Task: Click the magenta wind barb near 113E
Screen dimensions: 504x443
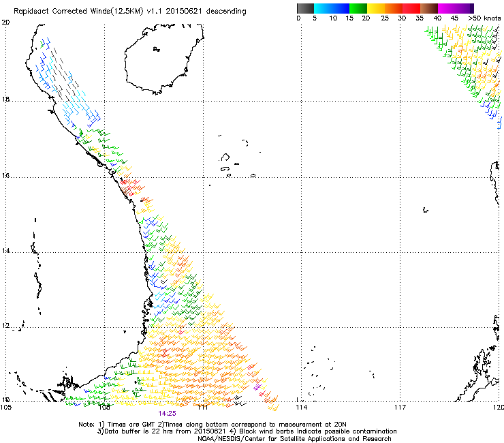Action: click(x=257, y=387)
